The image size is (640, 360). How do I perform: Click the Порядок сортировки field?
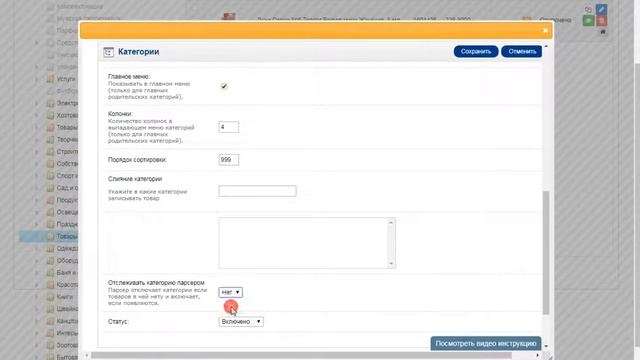tap(229, 160)
